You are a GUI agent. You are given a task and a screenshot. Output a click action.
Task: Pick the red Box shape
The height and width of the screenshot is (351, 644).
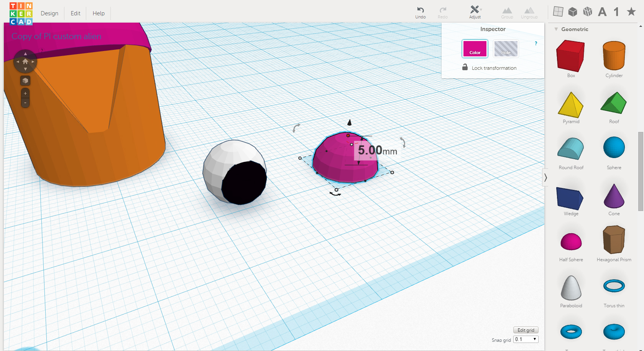coord(571,56)
